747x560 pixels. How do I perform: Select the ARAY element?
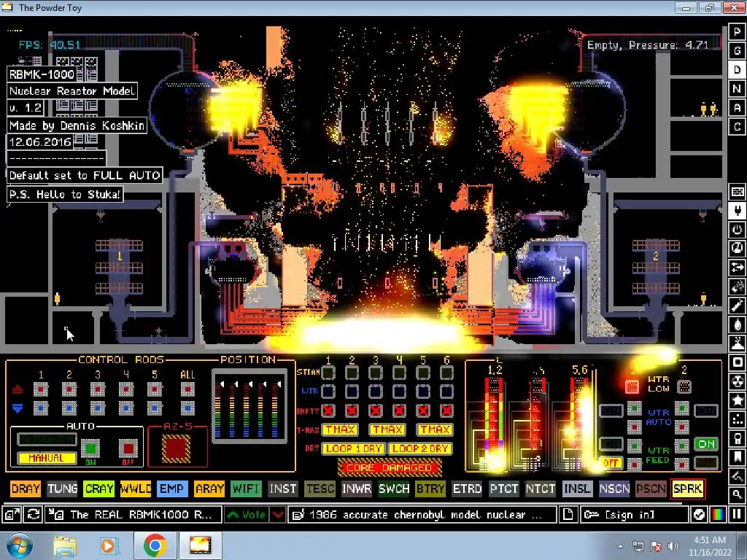click(x=209, y=489)
